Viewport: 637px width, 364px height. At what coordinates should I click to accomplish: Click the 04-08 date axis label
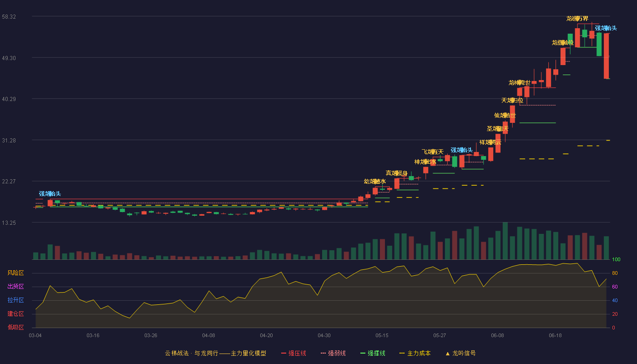coord(209,335)
